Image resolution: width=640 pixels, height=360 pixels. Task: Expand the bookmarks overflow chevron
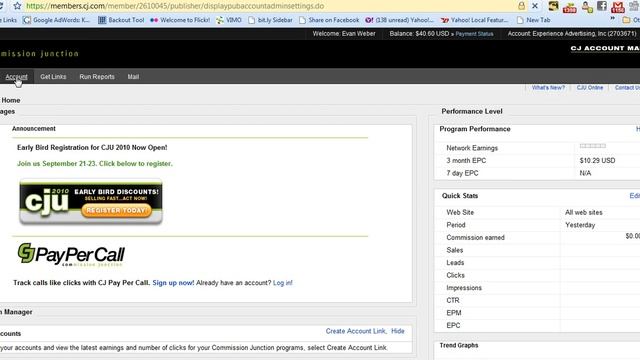click(612, 19)
